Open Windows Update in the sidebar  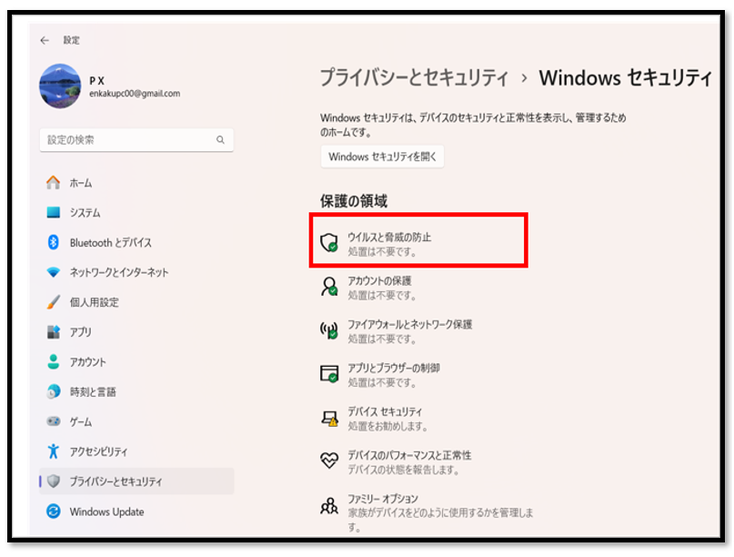pos(136,511)
